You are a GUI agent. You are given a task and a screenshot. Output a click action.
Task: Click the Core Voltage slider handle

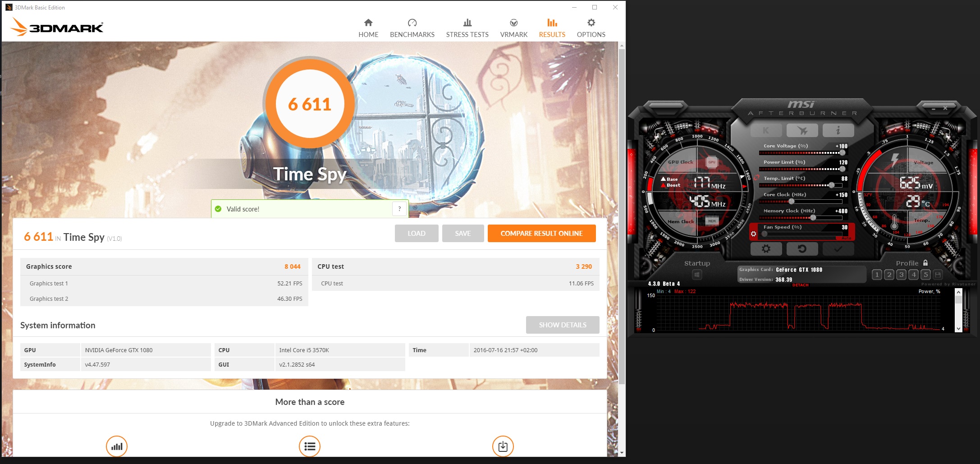coord(842,152)
